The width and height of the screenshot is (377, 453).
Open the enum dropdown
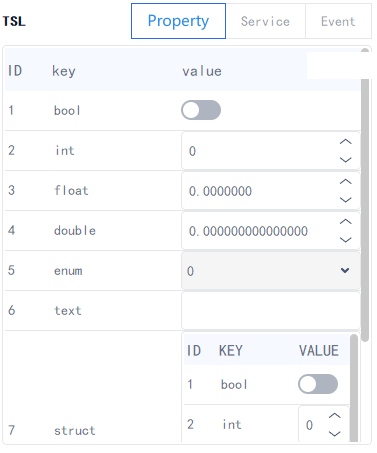pos(271,271)
